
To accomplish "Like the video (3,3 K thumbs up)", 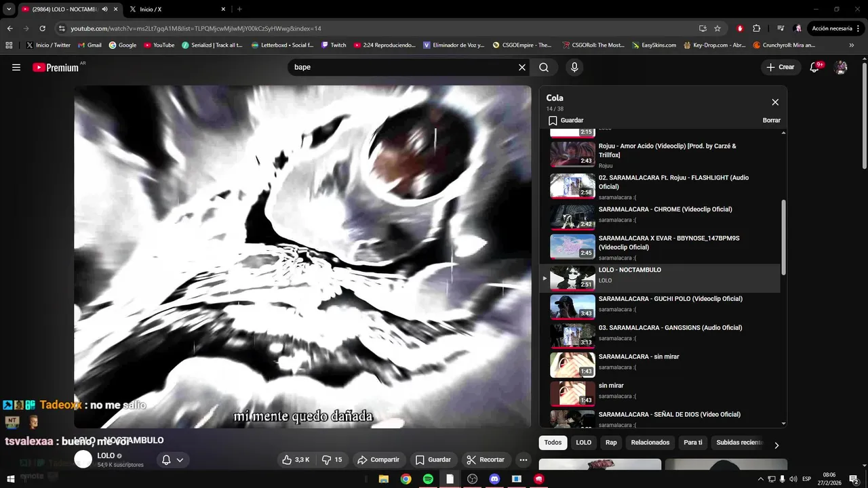I will pyautogui.click(x=296, y=460).
